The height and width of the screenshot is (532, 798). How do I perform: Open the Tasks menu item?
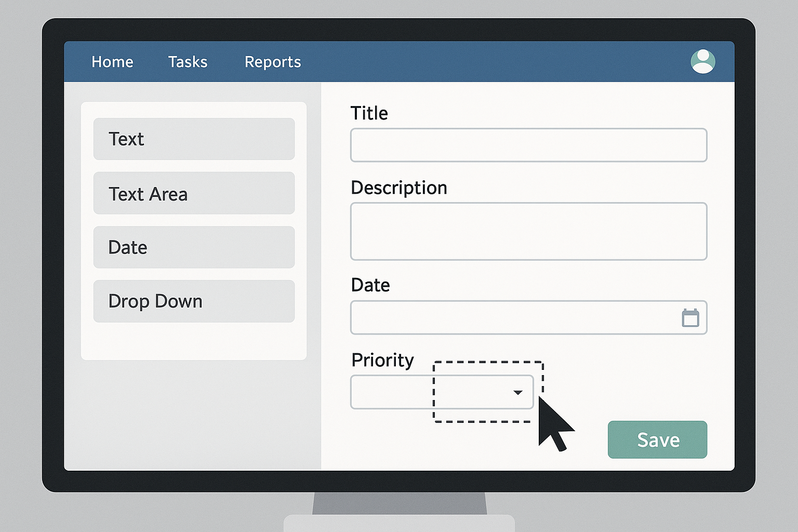tap(188, 62)
